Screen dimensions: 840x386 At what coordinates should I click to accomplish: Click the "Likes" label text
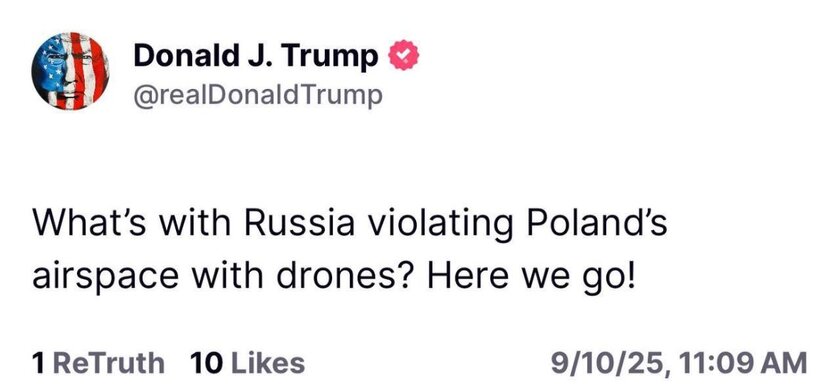268,363
